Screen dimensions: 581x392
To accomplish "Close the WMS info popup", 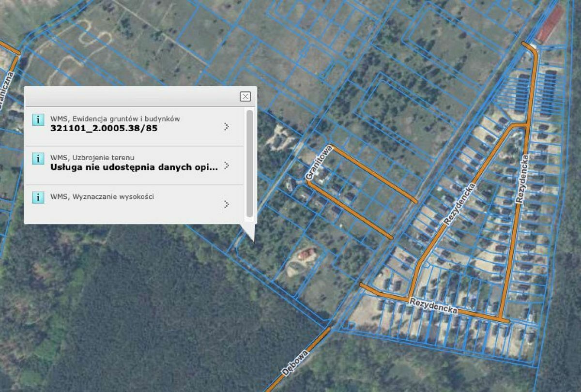I will 245,96.
